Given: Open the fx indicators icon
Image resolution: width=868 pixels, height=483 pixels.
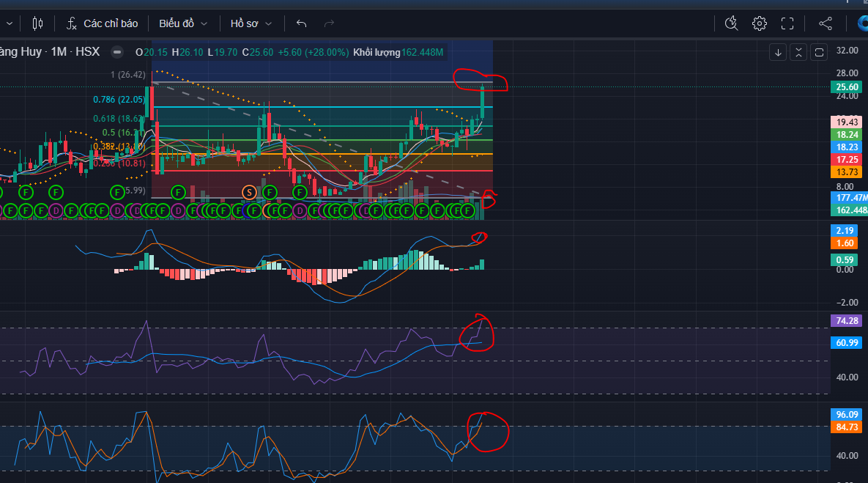Looking at the screenshot, I should 71,23.
